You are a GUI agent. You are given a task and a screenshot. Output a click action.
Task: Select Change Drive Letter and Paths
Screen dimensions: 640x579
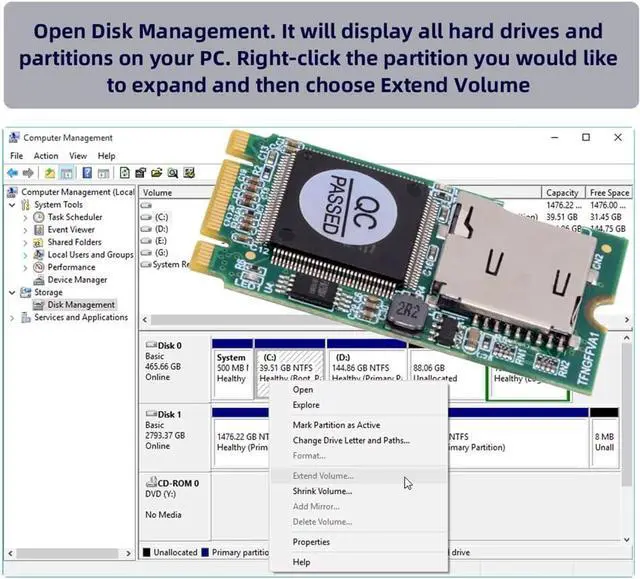tap(350, 440)
